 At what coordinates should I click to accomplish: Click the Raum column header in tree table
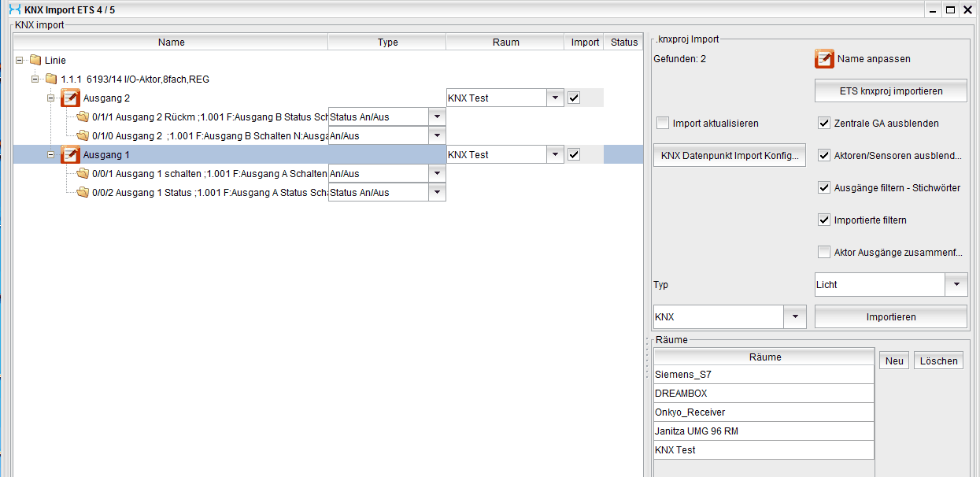(505, 43)
